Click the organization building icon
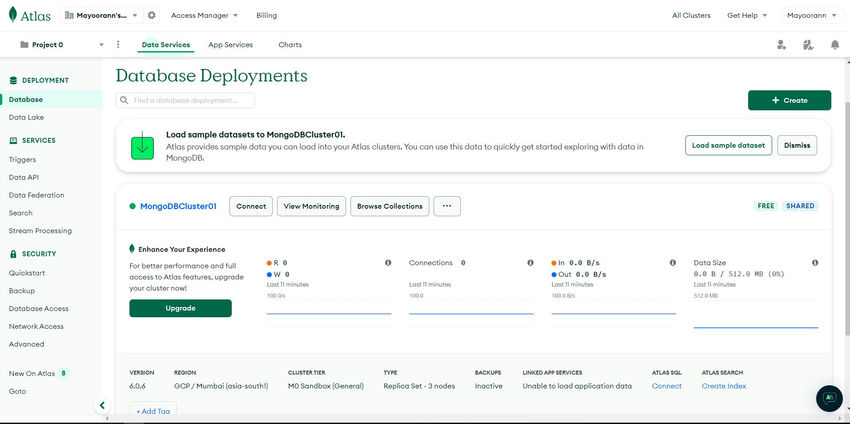This screenshot has width=850, height=424. (x=69, y=15)
